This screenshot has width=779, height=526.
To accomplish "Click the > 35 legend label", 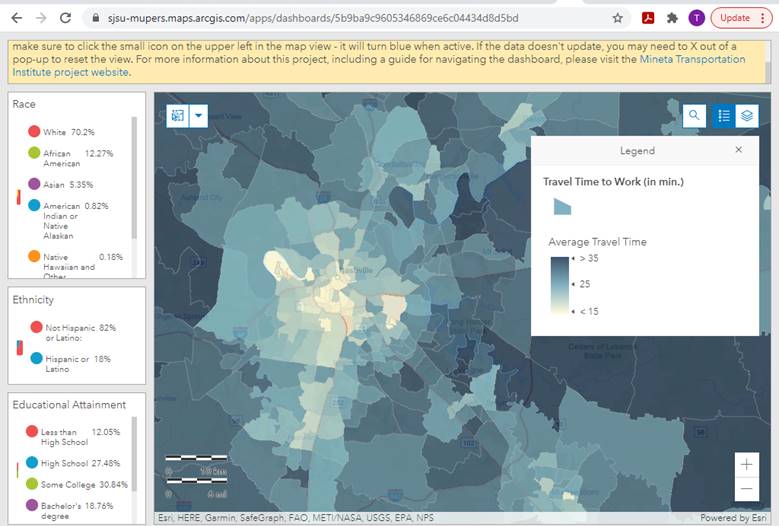I will click(589, 258).
